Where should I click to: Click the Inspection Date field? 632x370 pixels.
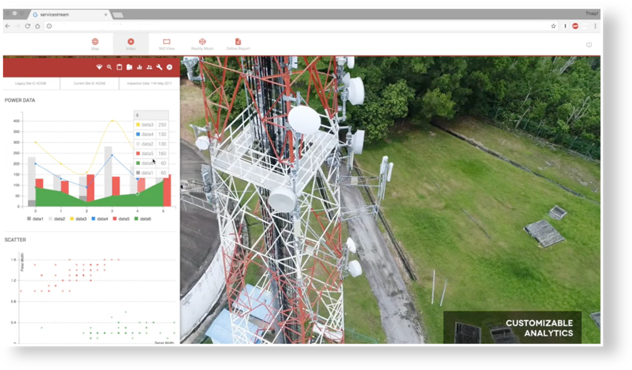(x=150, y=83)
